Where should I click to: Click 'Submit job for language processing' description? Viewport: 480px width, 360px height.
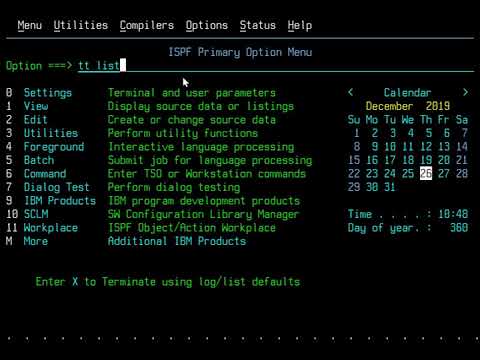pos(210,160)
